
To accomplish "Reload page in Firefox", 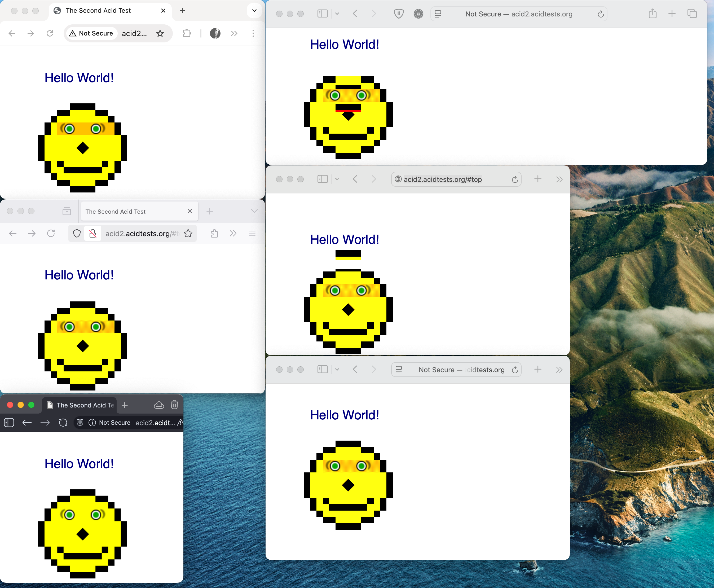I will coord(51,233).
